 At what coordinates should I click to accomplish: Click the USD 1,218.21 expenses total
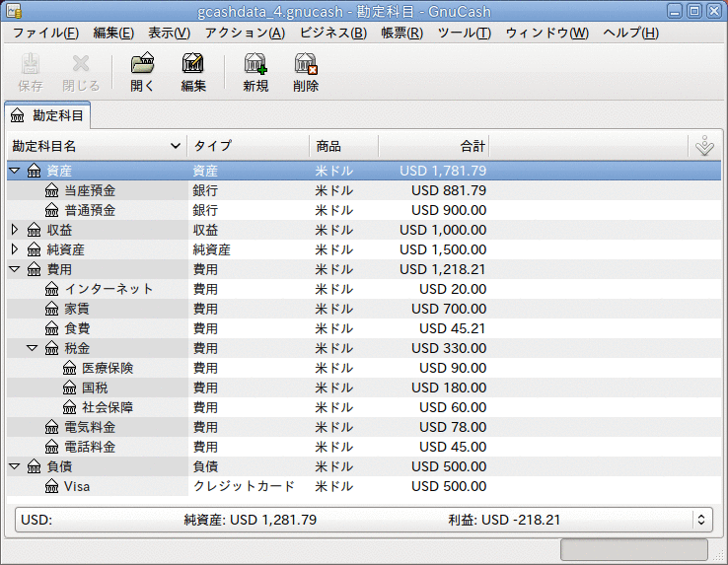443,269
